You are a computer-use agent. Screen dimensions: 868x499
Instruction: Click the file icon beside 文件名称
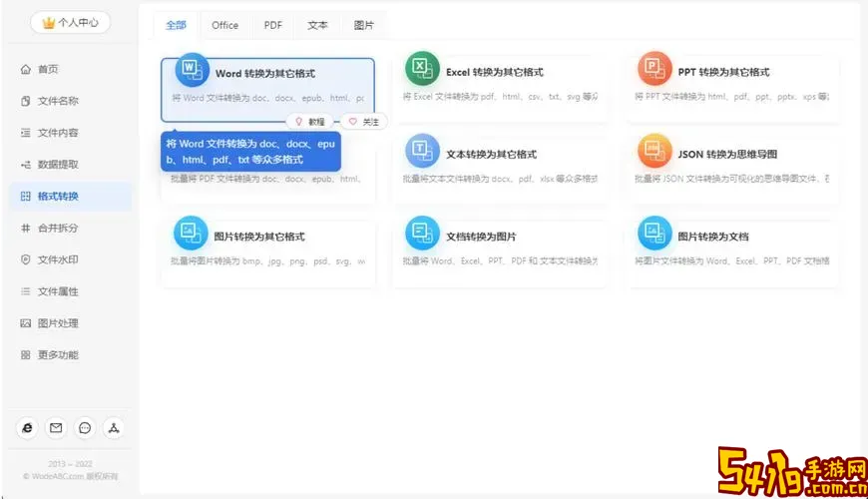pyautogui.click(x=26, y=101)
